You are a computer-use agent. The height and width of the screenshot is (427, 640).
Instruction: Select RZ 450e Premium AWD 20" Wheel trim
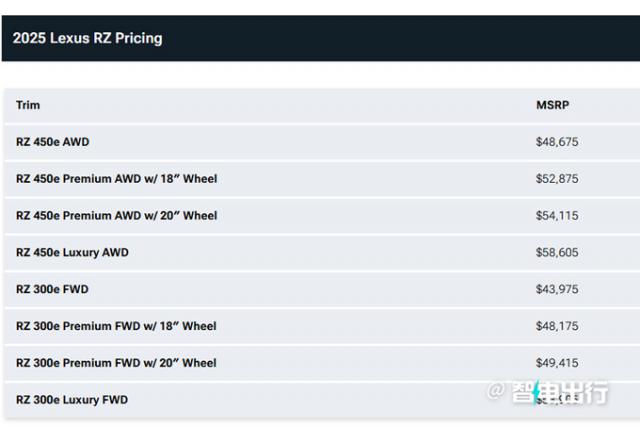(x=116, y=215)
